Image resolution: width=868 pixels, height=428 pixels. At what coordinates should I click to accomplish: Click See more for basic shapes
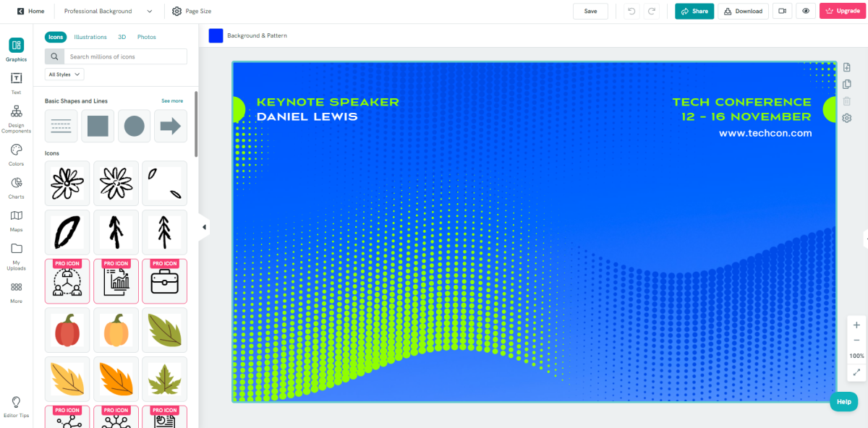pos(172,101)
